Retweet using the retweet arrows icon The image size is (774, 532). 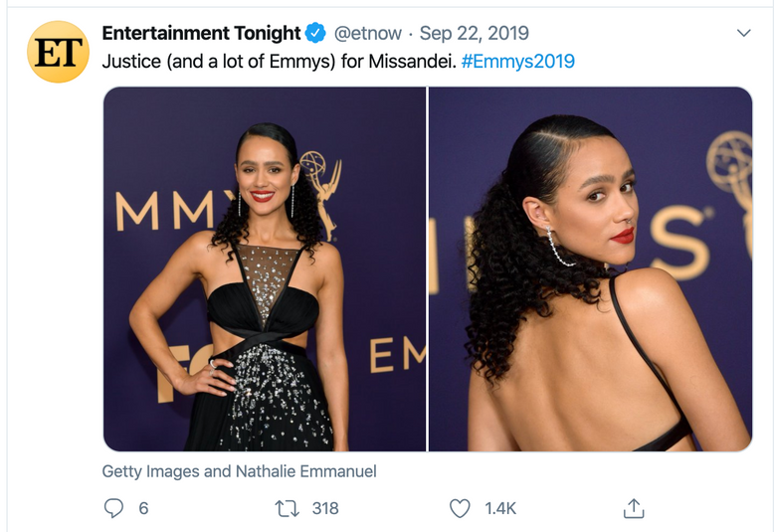(x=288, y=508)
